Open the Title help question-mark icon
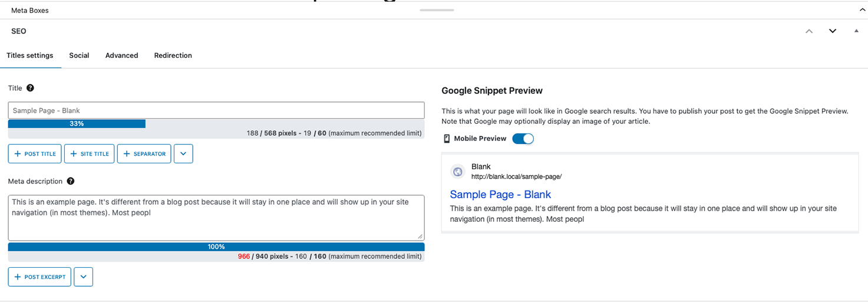 30,88
